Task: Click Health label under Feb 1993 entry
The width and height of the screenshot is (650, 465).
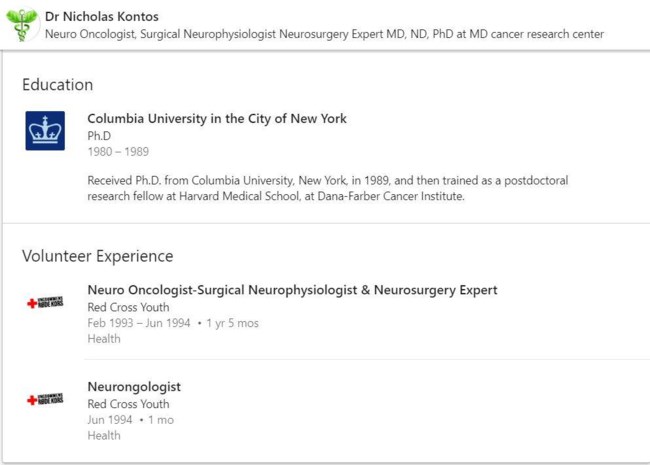Action: tap(104, 339)
